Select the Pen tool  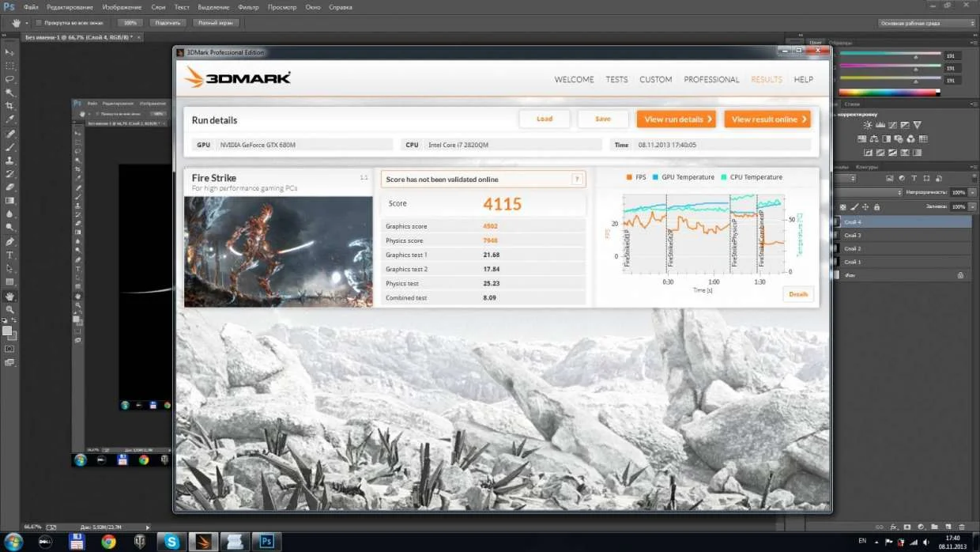(9, 242)
